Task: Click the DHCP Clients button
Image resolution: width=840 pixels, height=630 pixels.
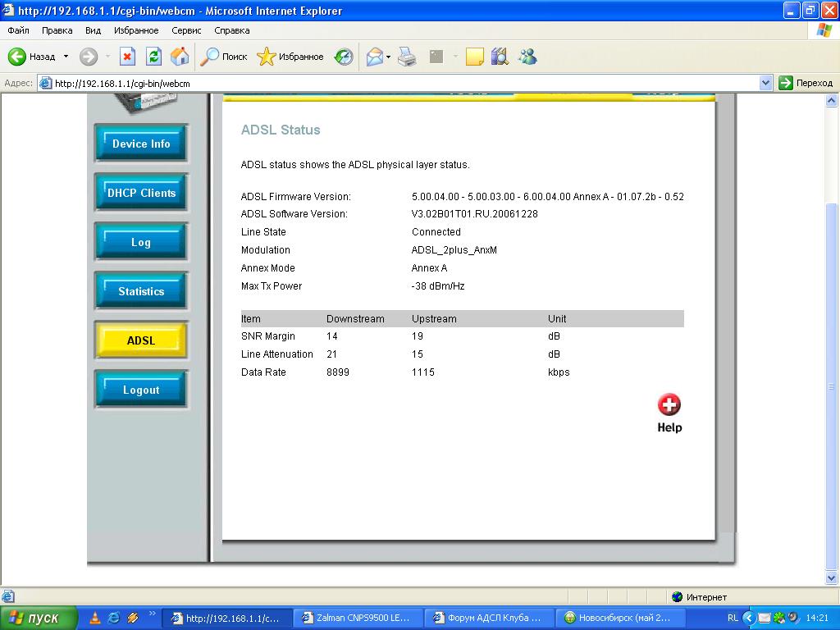Action: click(x=141, y=193)
